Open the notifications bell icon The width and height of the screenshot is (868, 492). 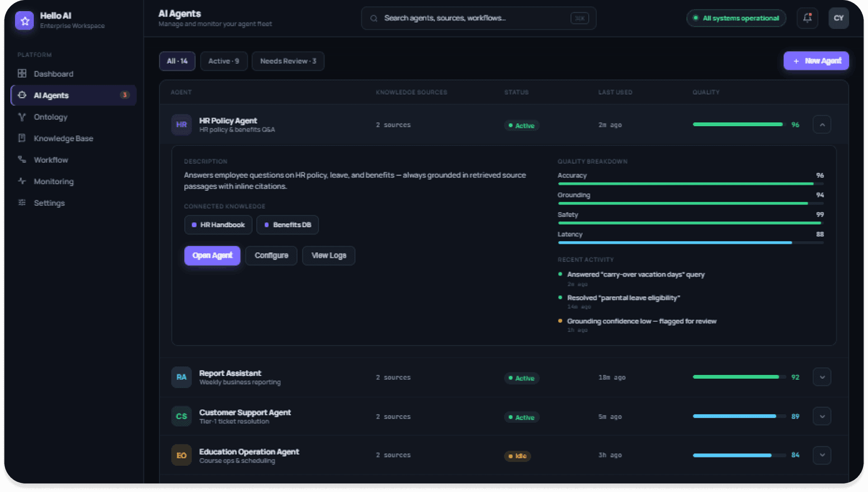click(807, 18)
